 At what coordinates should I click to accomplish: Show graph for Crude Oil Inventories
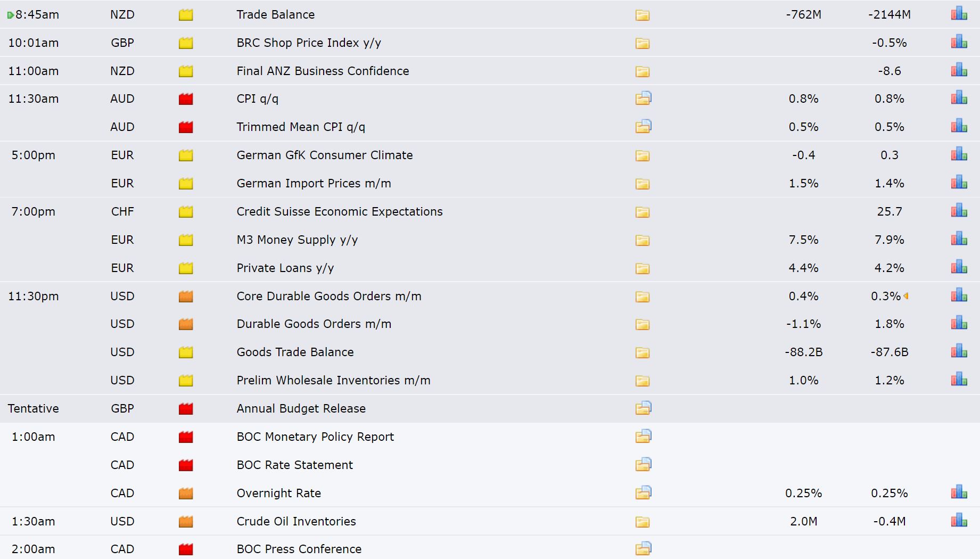[959, 521]
